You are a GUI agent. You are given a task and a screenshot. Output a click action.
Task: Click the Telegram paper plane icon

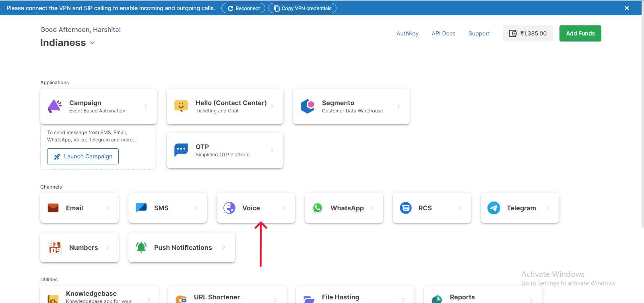click(x=494, y=208)
